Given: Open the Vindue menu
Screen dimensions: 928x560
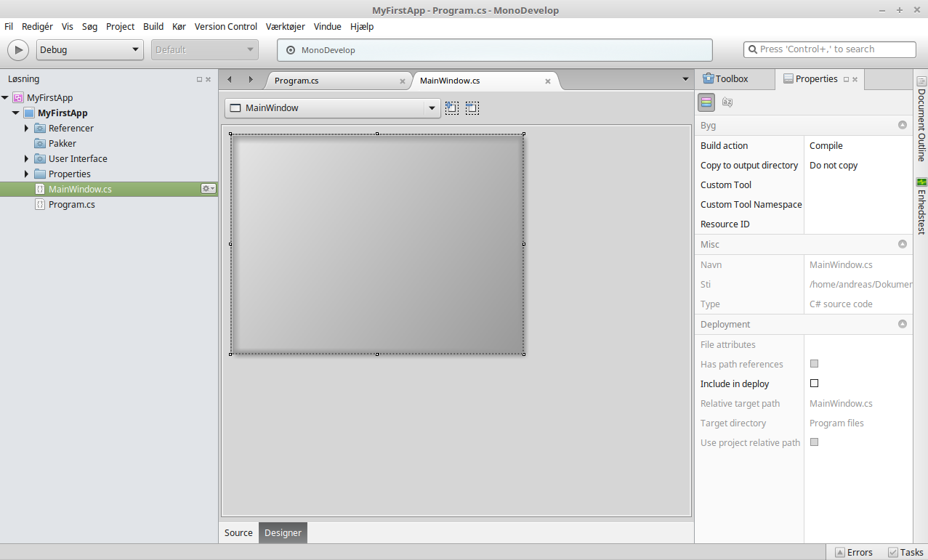Looking at the screenshot, I should tap(328, 26).
